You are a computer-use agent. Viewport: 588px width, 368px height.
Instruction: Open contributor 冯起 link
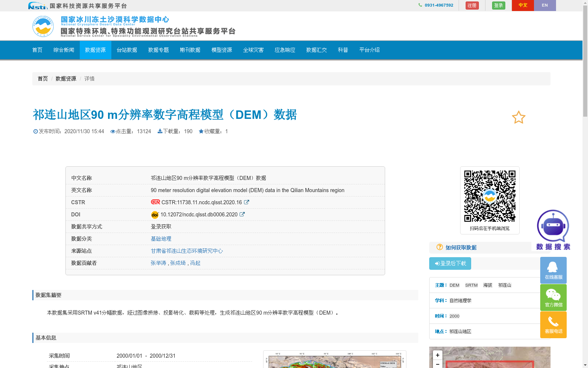pyautogui.click(x=195, y=263)
